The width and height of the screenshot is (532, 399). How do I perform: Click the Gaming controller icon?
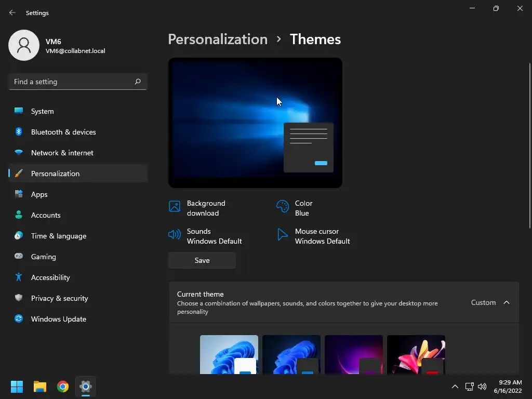tap(19, 256)
